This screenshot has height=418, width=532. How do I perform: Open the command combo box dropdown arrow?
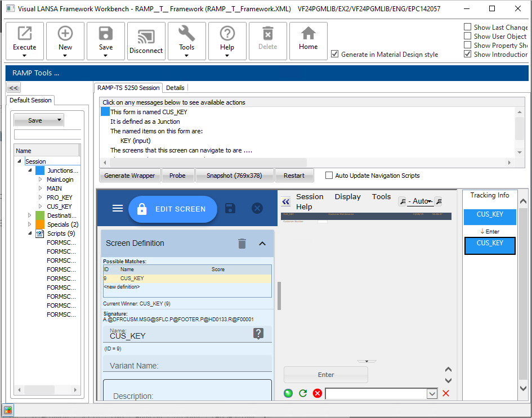432,394
